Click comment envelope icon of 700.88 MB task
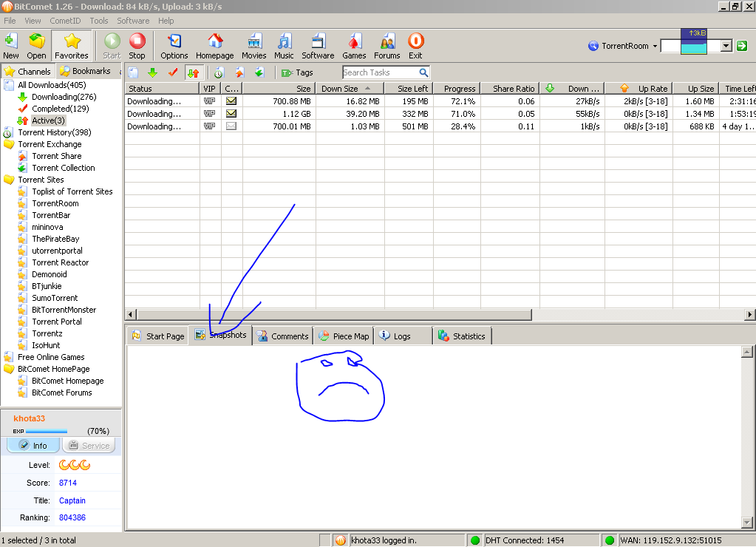756x547 pixels. (x=231, y=101)
